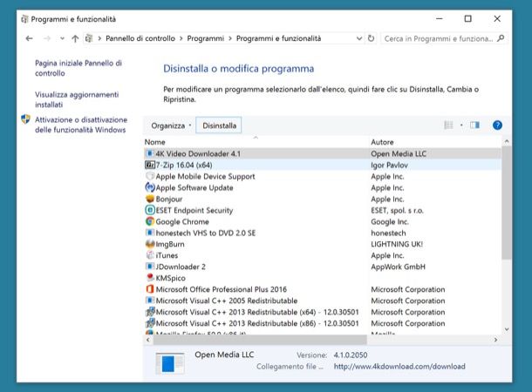Click the shield icon beside Windows features link
Screen dimensions: 532x392
click(x=26, y=119)
